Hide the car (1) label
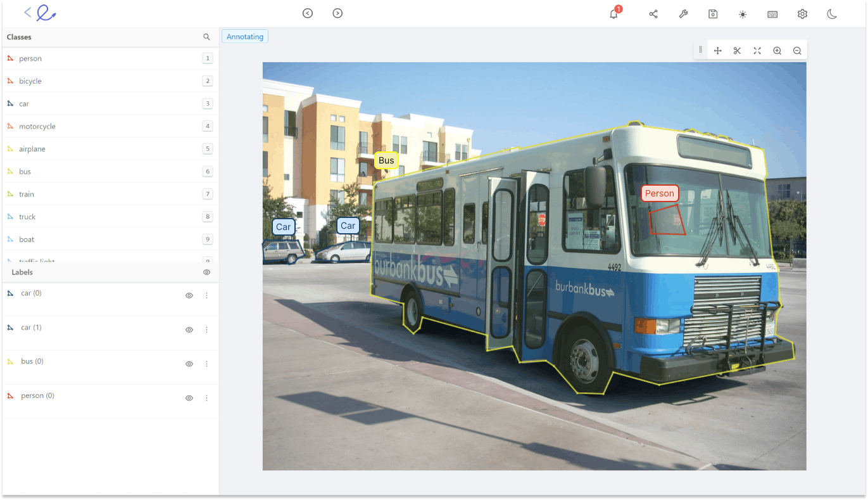 pos(189,330)
